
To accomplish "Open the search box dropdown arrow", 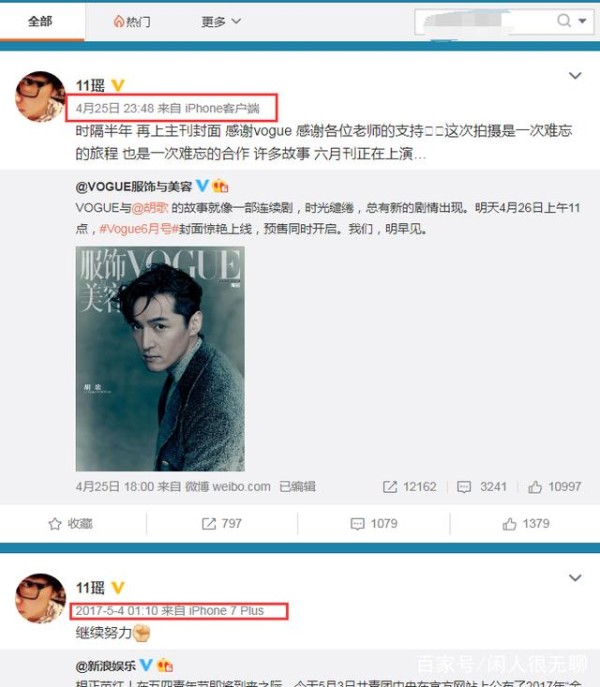I will tap(582, 21).
